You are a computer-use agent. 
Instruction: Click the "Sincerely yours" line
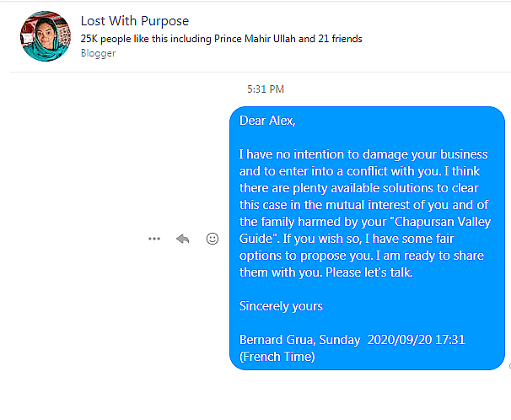tap(281, 305)
